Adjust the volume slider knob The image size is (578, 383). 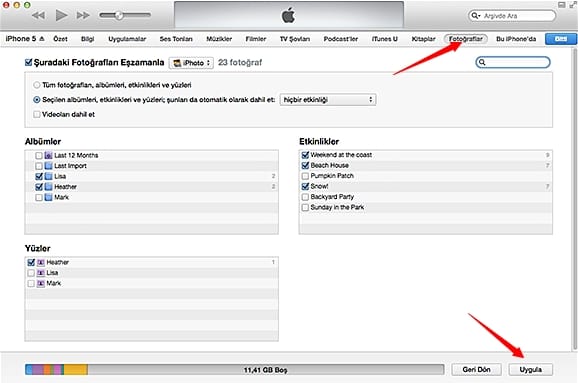[x=119, y=15]
